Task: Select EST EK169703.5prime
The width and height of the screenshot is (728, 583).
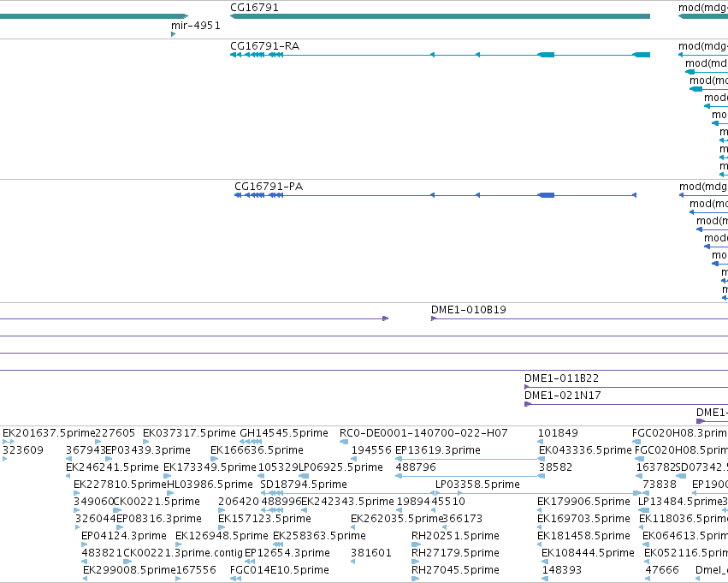Action: pos(583,519)
